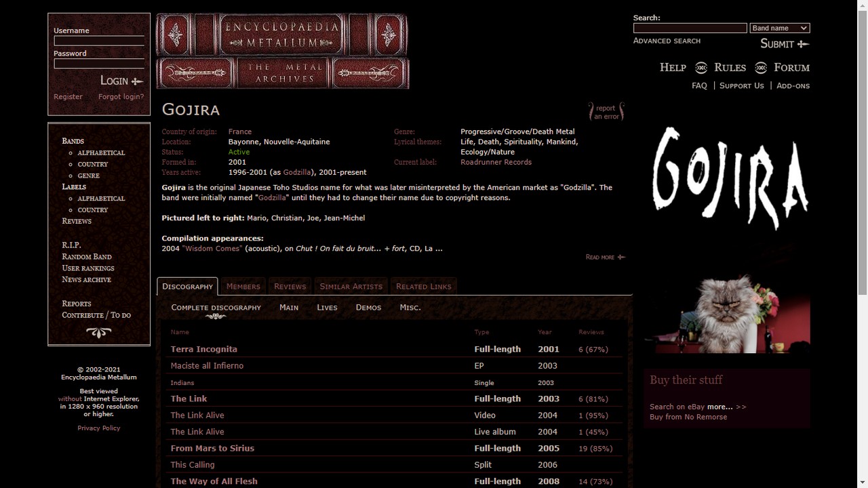Click the Godzilla former name link
868x488 pixels.
(296, 172)
